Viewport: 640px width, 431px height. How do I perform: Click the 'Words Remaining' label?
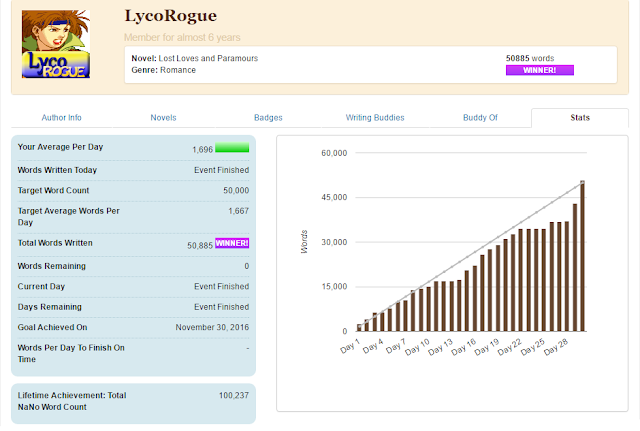click(x=51, y=266)
